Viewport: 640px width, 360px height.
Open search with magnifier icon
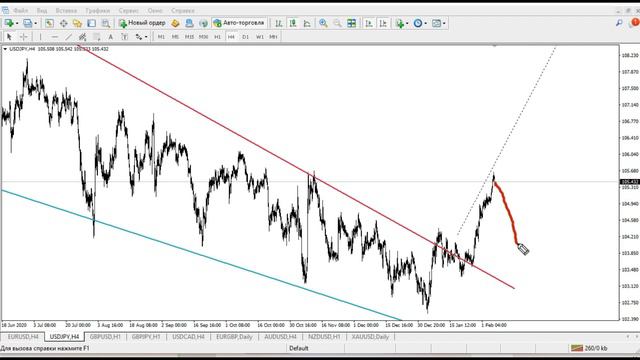click(619, 23)
